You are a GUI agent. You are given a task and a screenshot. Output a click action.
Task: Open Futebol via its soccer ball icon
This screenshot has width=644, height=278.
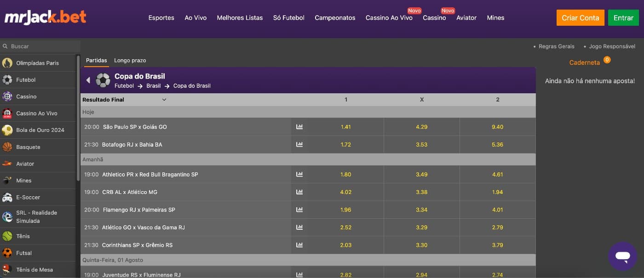pyautogui.click(x=7, y=80)
